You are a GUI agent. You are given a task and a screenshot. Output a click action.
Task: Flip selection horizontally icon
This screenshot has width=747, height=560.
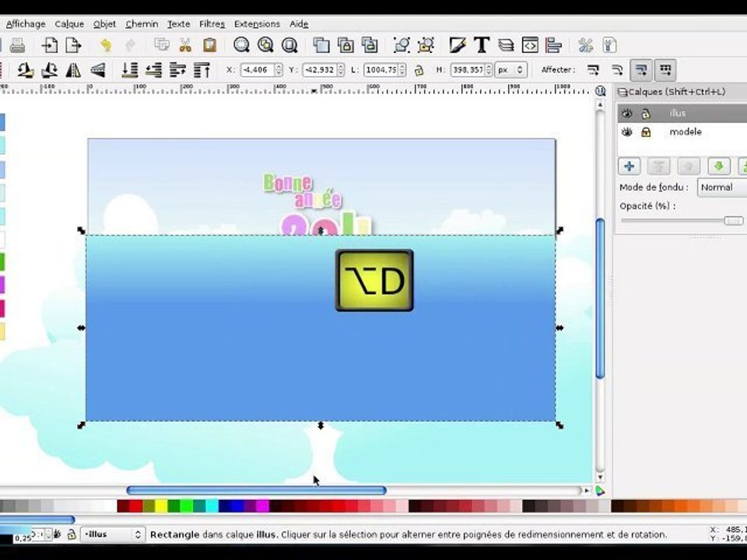(x=73, y=71)
